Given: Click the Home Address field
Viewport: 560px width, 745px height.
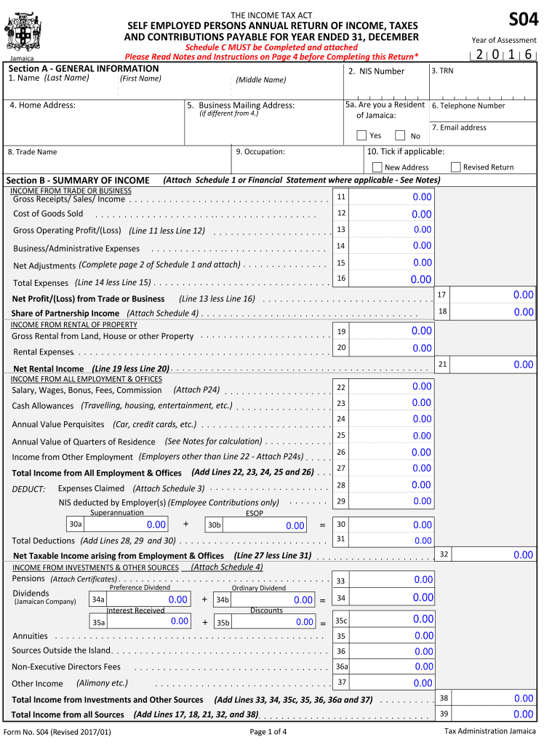Looking at the screenshot, I should tap(93, 125).
